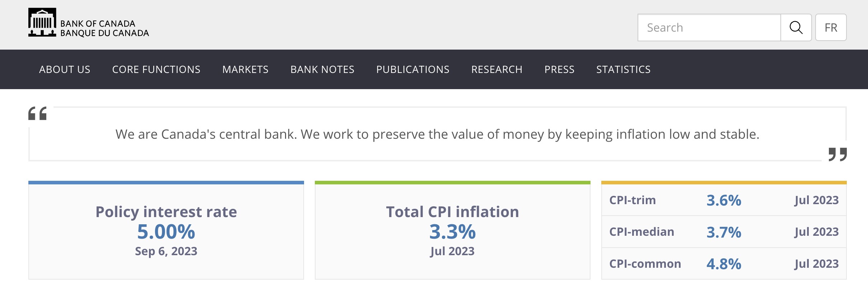Viewport: 868px width, 294px height.
Task: Switch language with the FR button
Action: click(x=831, y=28)
